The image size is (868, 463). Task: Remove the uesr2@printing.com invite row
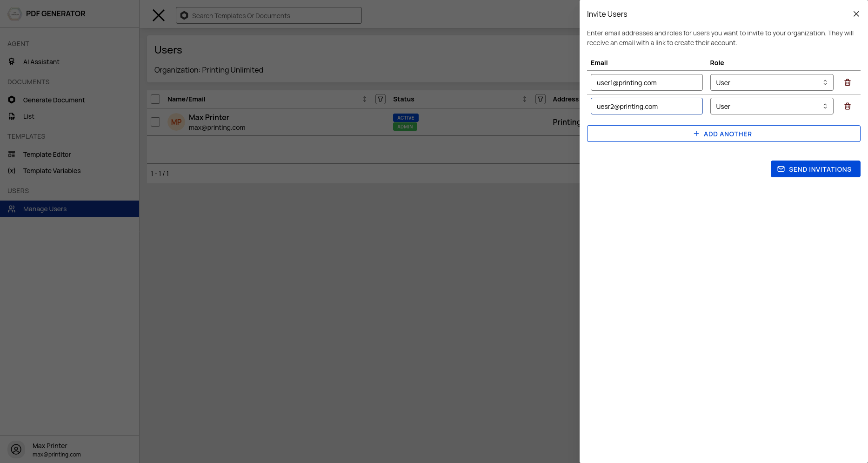pos(848,106)
